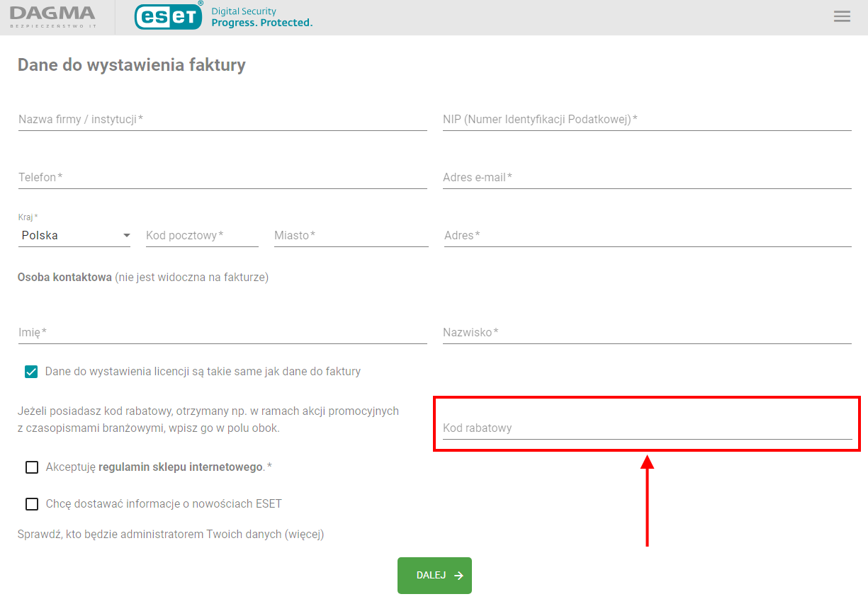This screenshot has width=868, height=599.
Task: Uncheck license data same as invoice checkbox
Action: point(31,372)
